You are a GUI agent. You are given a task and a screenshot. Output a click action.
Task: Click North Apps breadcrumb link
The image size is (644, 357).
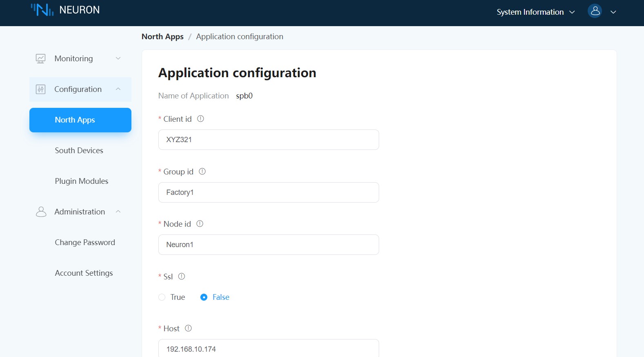162,37
